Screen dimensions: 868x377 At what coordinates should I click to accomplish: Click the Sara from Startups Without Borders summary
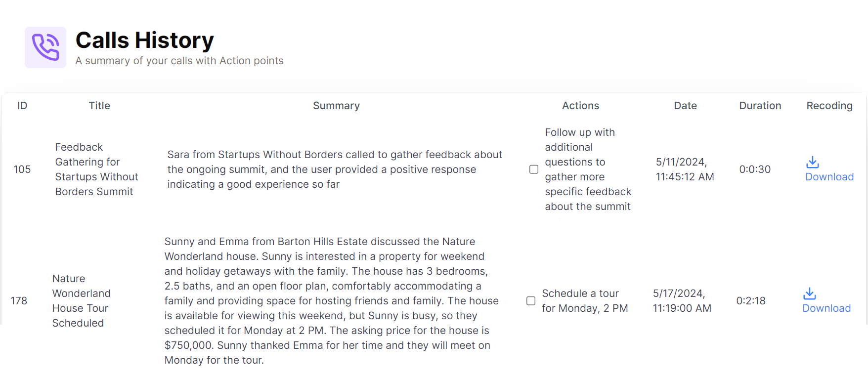pos(335,169)
